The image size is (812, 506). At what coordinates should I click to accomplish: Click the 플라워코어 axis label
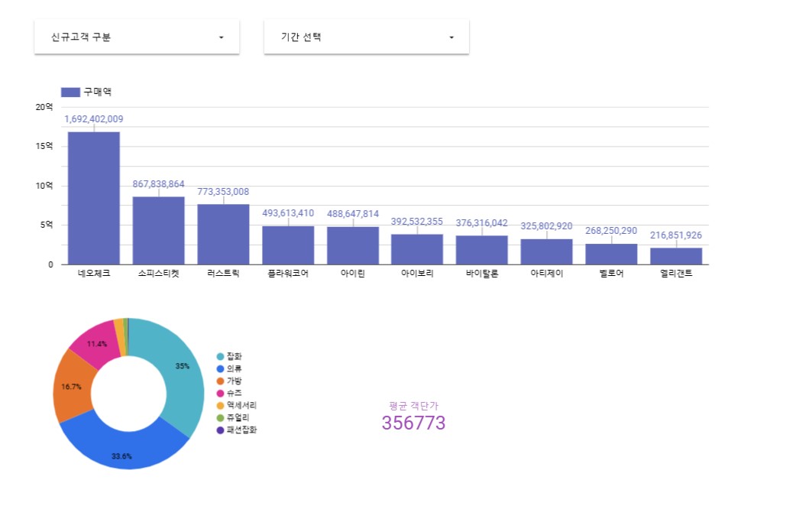point(288,273)
